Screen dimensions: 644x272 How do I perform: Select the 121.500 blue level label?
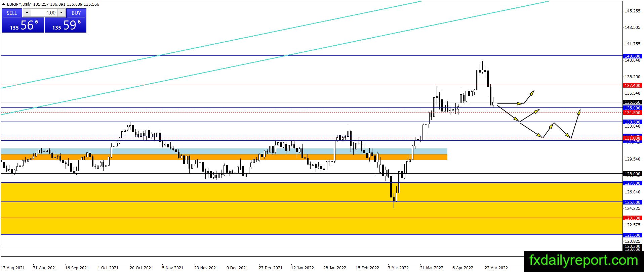(633, 235)
